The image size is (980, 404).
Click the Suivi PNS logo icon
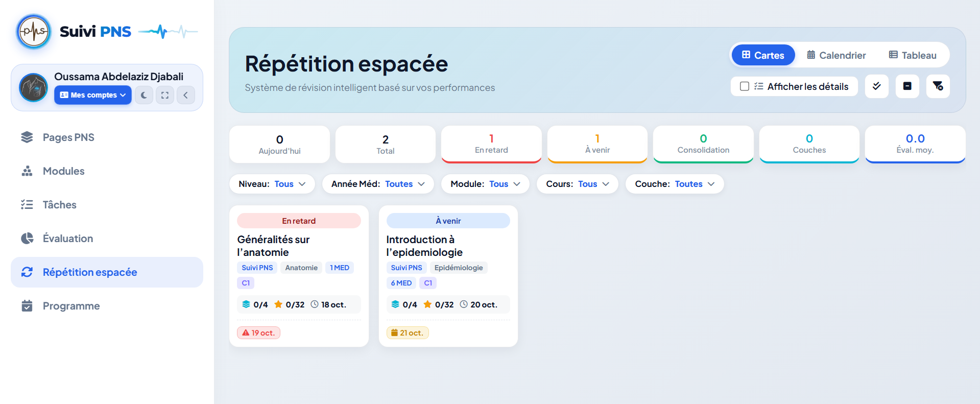(x=34, y=32)
